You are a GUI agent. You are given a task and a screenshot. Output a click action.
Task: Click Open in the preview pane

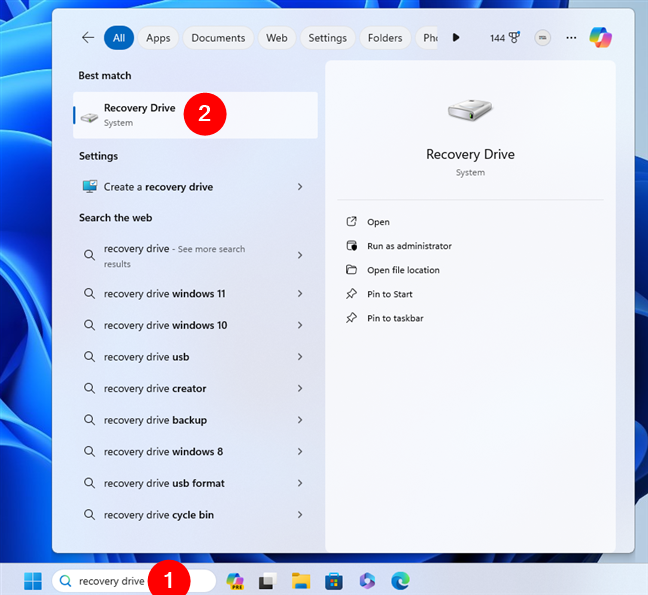[x=378, y=222]
